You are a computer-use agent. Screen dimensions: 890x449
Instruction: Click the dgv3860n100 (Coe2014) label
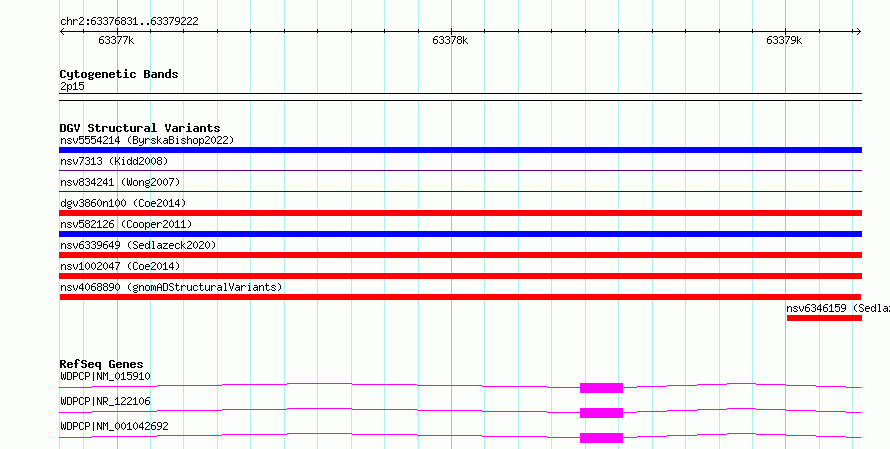pos(123,203)
